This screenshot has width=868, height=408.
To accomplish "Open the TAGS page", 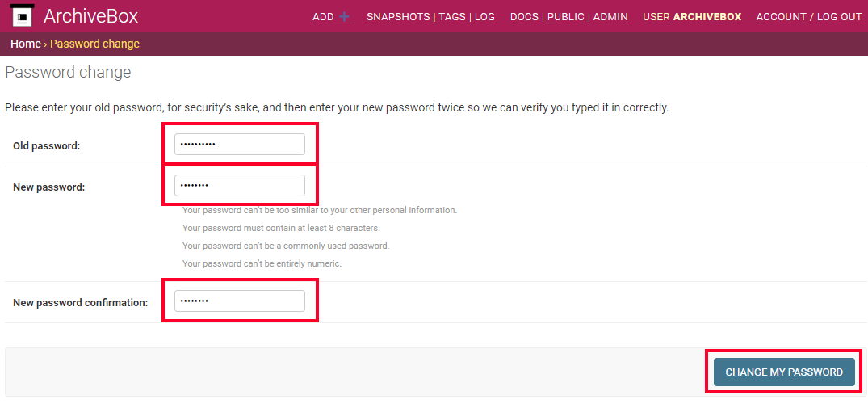I will (x=452, y=17).
